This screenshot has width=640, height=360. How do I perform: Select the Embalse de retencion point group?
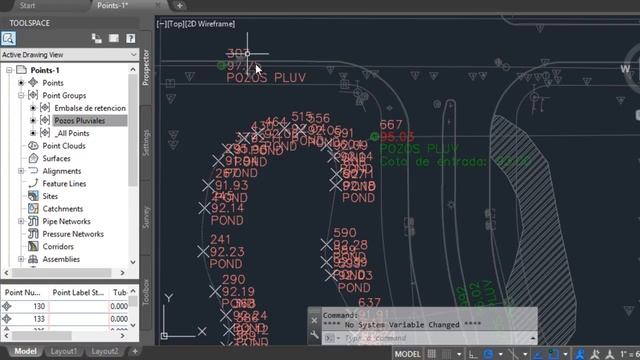(x=90, y=108)
